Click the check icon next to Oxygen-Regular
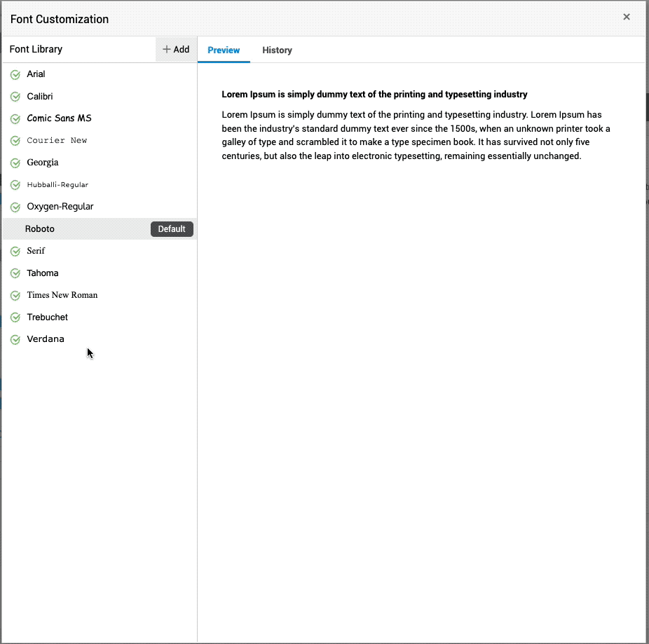 coord(15,207)
